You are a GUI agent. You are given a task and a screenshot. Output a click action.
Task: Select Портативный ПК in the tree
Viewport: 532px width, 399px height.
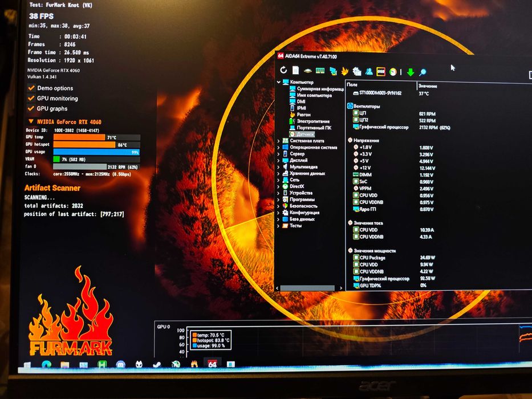pos(314,128)
